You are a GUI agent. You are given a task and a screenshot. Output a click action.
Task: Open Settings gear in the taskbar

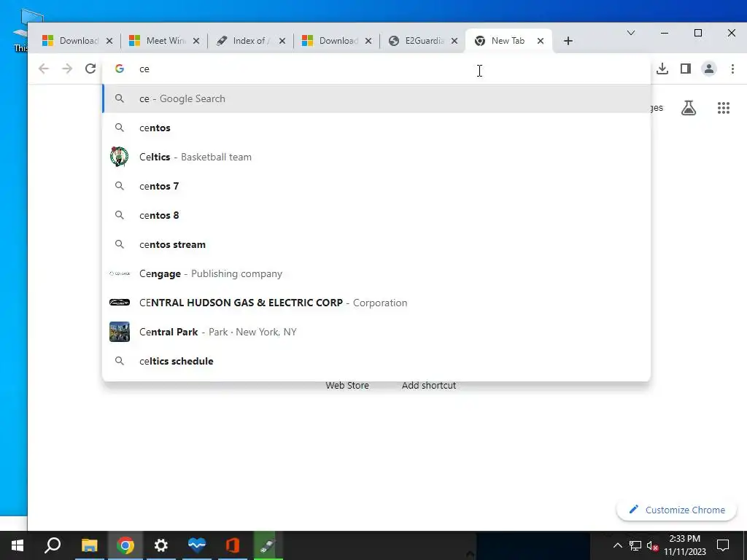(x=161, y=545)
